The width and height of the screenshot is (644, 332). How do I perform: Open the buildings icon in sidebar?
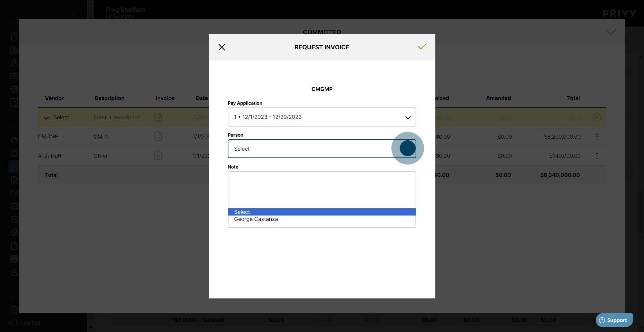[x=14, y=50]
